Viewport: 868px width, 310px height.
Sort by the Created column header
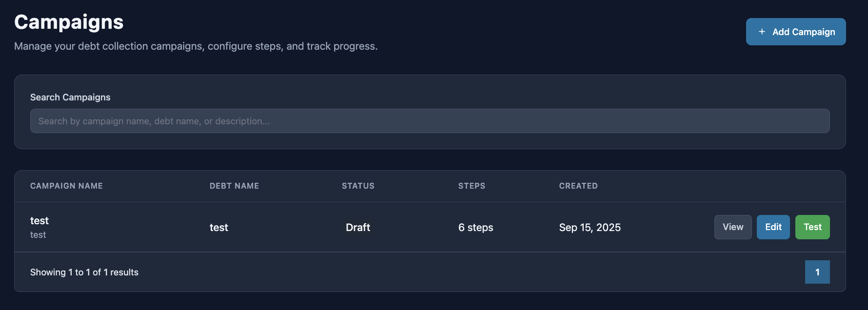click(578, 186)
